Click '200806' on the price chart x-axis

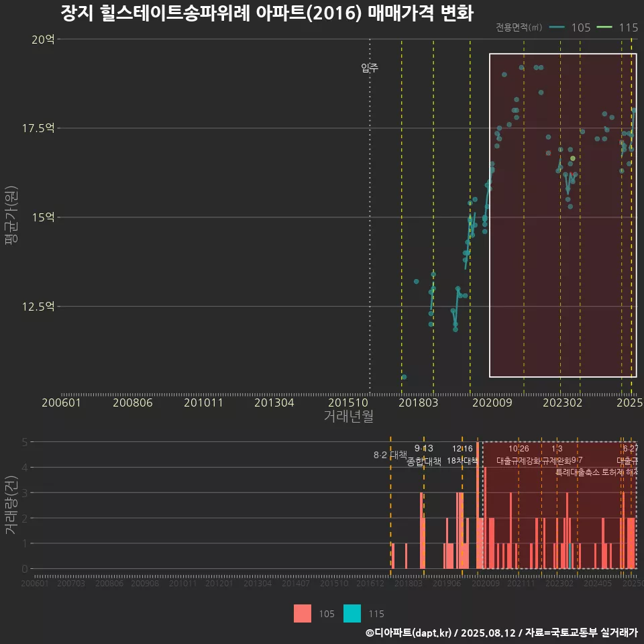pyautogui.click(x=133, y=402)
